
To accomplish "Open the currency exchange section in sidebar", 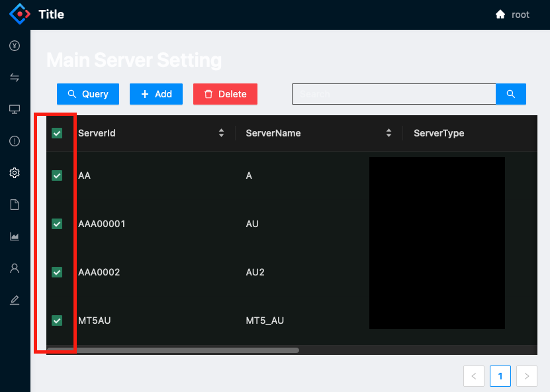I will pos(14,46).
